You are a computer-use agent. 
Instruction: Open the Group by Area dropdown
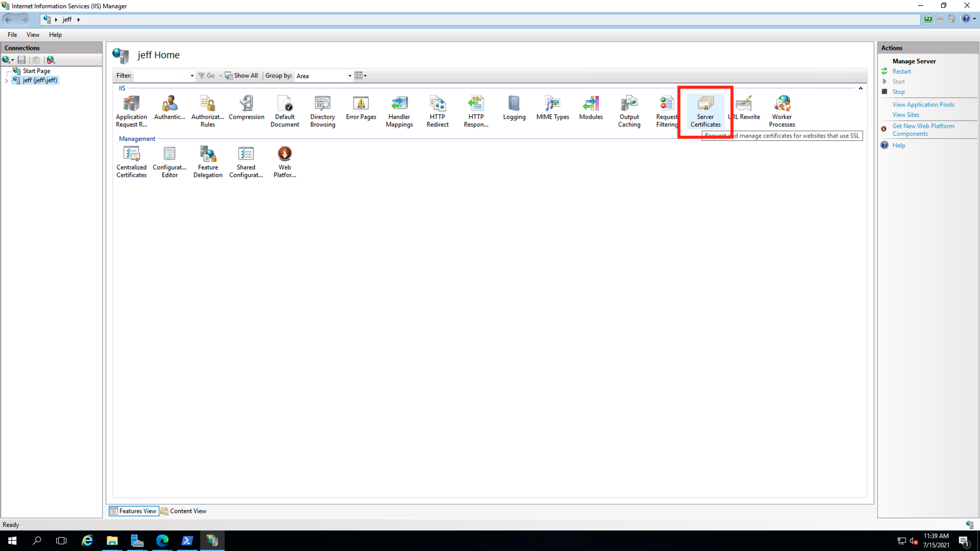click(x=350, y=76)
